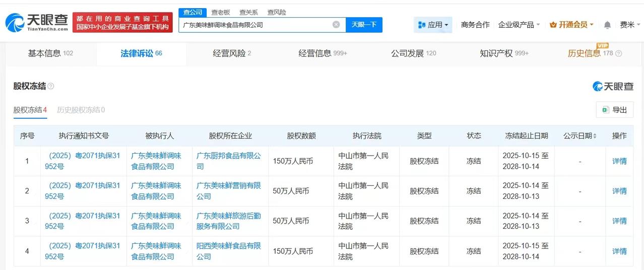Screen dimensions: 644x270
Task: Click 中山市第一人民法院 in row 4
Action: (363, 251)
